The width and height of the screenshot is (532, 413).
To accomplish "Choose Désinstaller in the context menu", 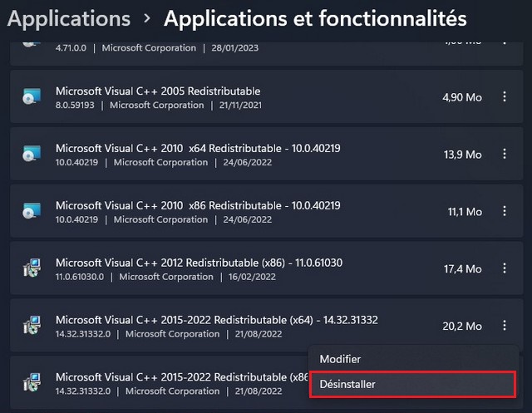I will (413, 384).
